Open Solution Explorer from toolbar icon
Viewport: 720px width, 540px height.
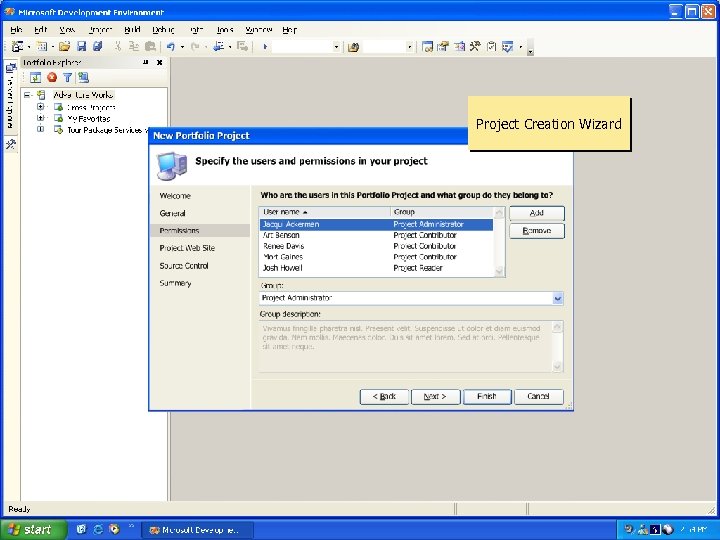pos(427,46)
